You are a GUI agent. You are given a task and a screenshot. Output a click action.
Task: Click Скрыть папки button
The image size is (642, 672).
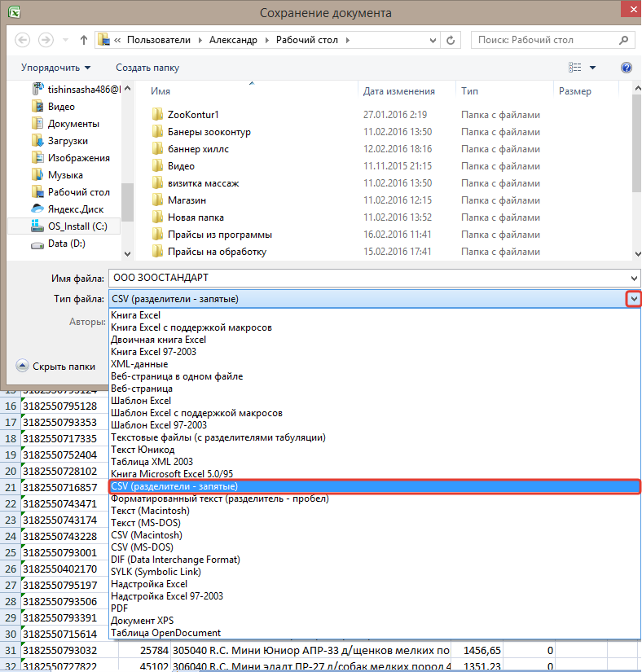pyautogui.click(x=55, y=367)
